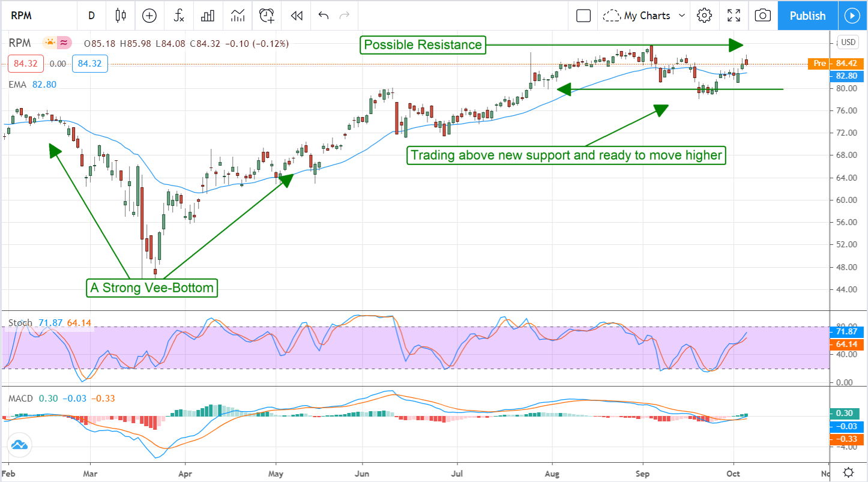Redo the last chart action
Viewport: 868px width, 482px height.
344,16
